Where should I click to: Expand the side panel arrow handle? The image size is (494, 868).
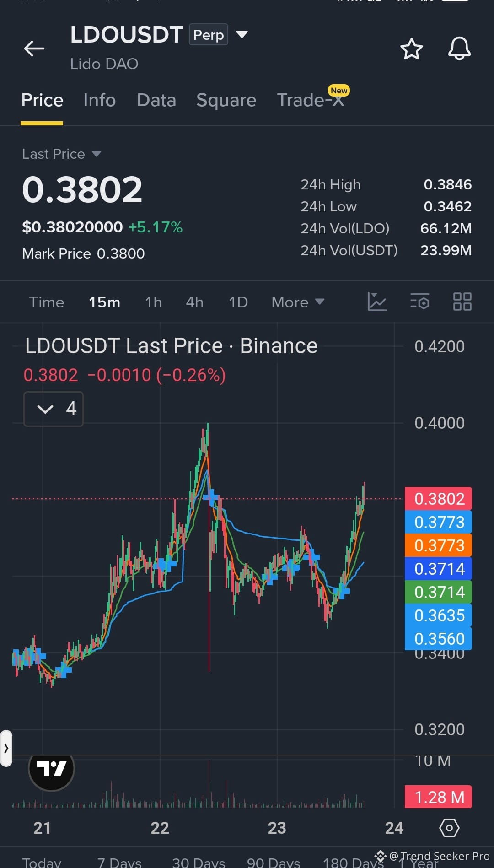[6, 748]
